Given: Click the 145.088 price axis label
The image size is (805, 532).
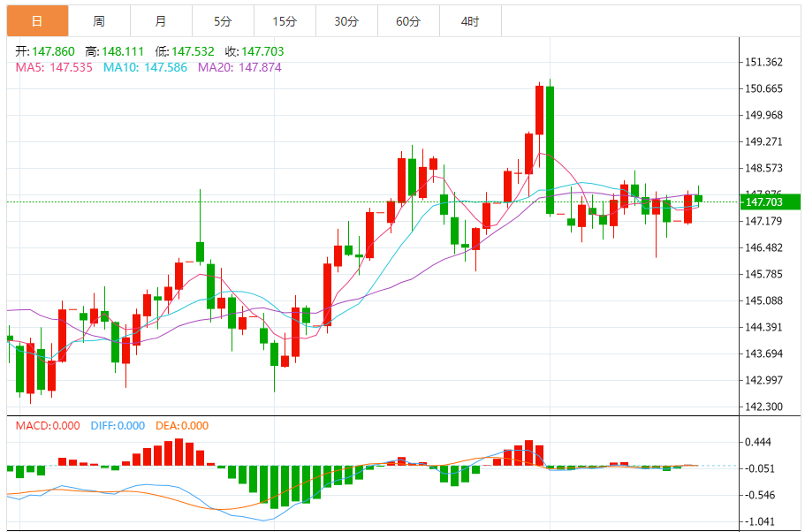Looking at the screenshot, I should 764,300.
